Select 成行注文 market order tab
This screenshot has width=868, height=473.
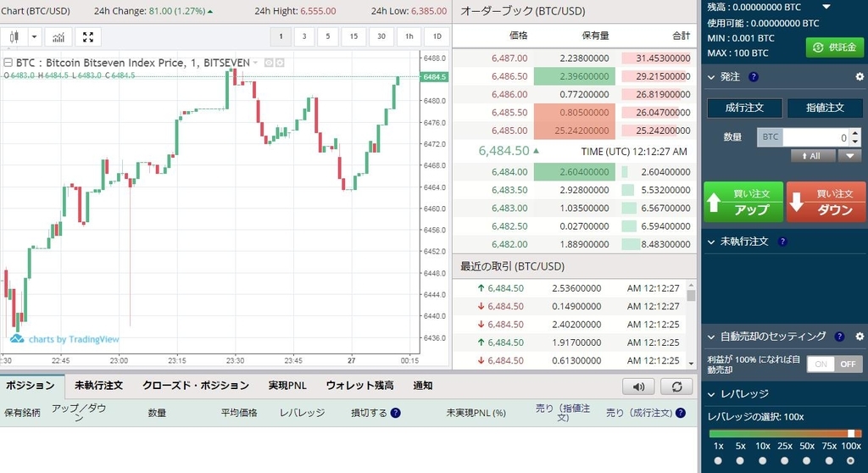(744, 108)
